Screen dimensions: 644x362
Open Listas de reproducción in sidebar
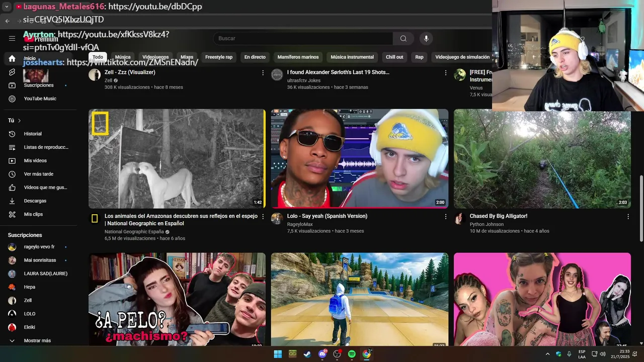[39, 147]
